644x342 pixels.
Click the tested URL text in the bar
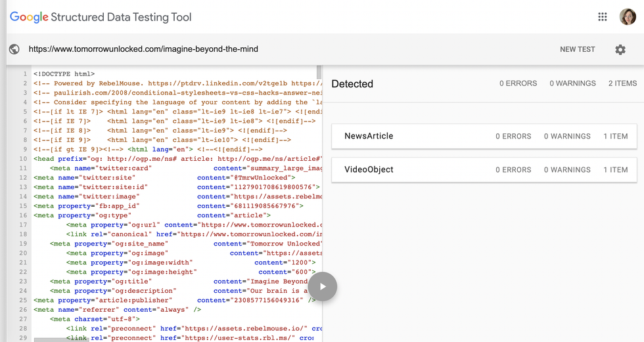[143, 49]
